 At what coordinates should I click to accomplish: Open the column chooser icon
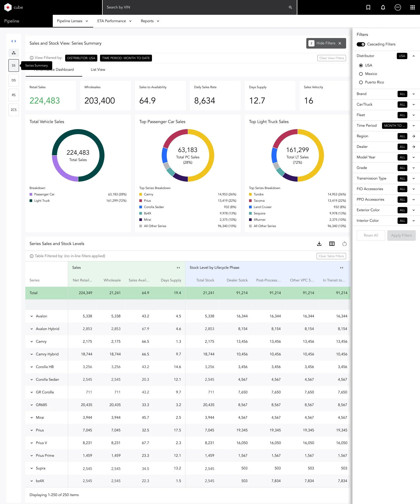332,244
